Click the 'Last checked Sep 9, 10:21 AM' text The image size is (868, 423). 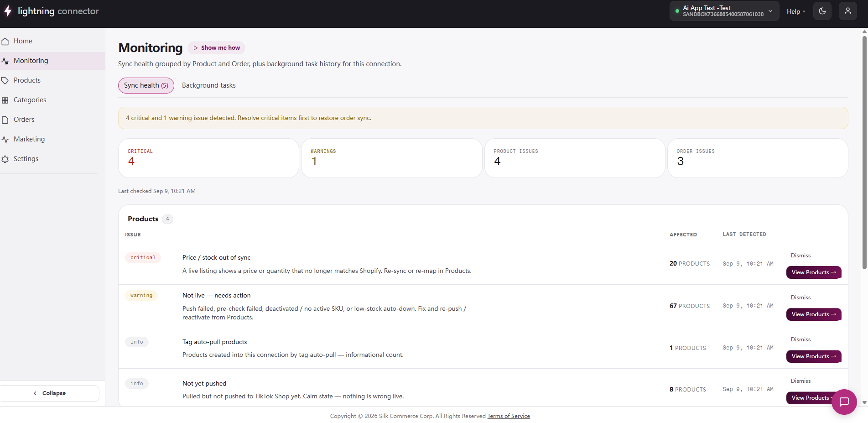click(157, 191)
